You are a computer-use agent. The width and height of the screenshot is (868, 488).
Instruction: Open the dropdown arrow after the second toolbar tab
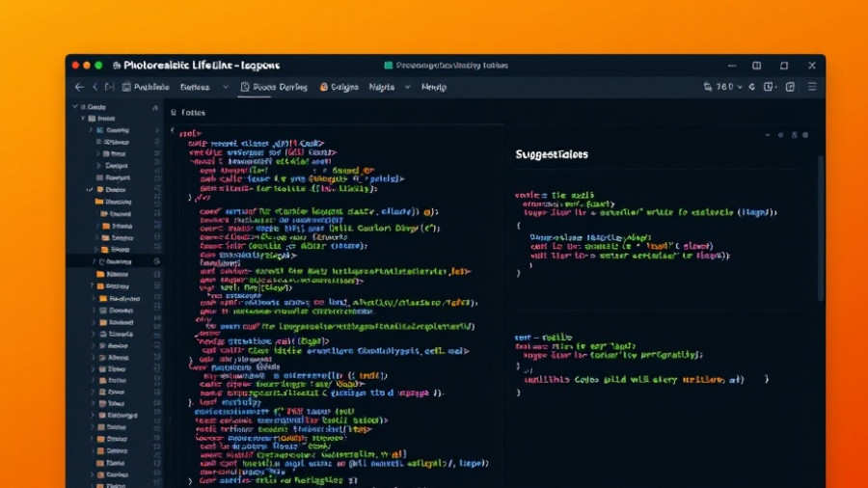point(226,87)
